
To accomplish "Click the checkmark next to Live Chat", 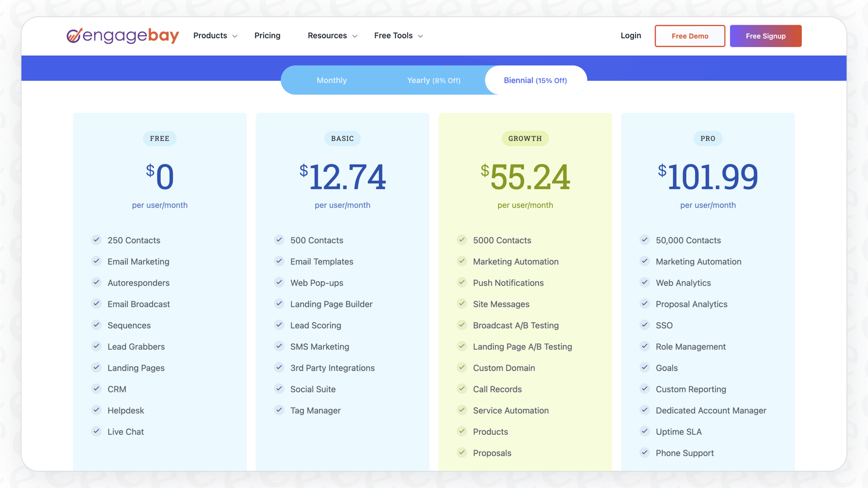I will (x=96, y=431).
